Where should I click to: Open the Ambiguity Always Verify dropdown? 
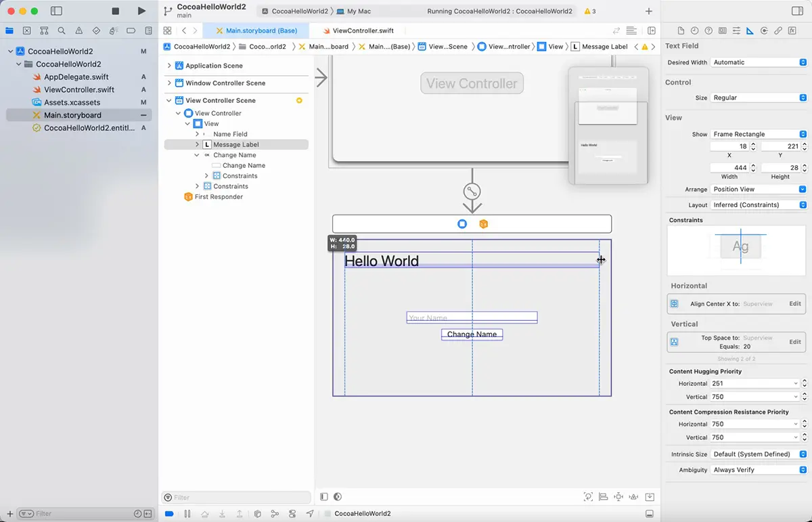tap(759, 470)
